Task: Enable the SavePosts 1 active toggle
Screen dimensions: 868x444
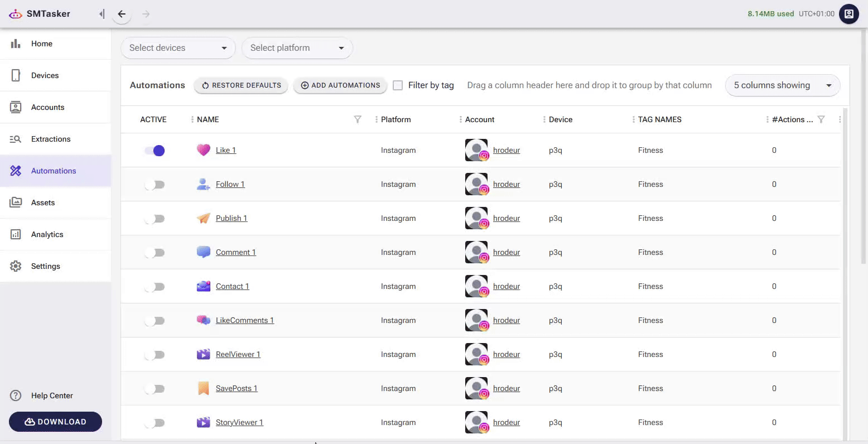Action: click(x=155, y=389)
